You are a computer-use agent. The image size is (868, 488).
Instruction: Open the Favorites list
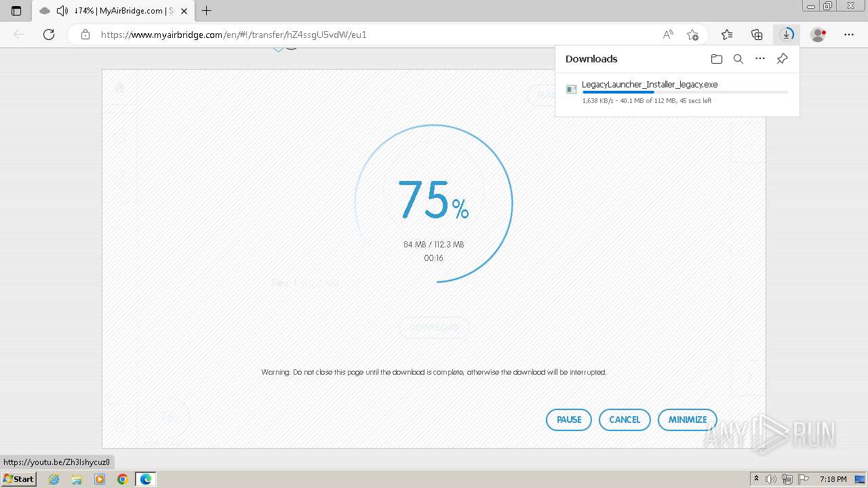727,35
